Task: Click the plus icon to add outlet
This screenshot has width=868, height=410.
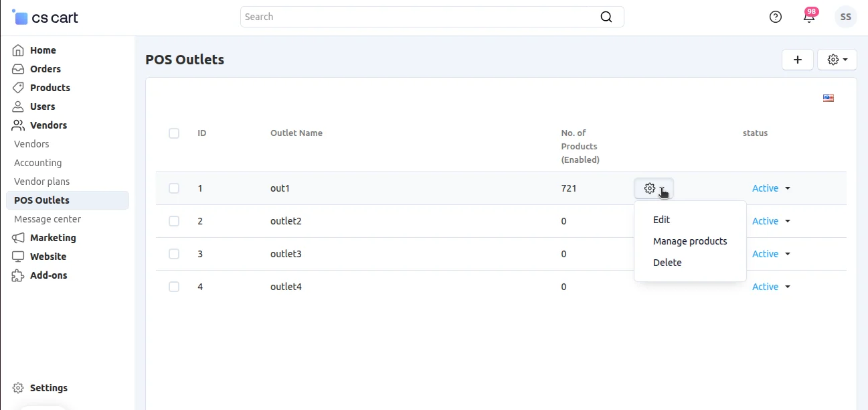Action: click(798, 60)
